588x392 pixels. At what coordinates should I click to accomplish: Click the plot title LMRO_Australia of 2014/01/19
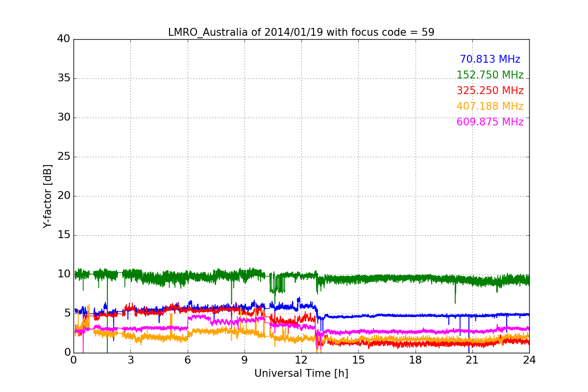(x=301, y=32)
